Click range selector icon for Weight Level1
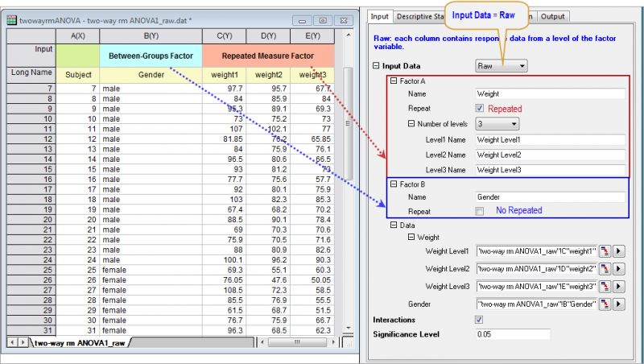This screenshot has height=364, width=644. click(x=605, y=251)
